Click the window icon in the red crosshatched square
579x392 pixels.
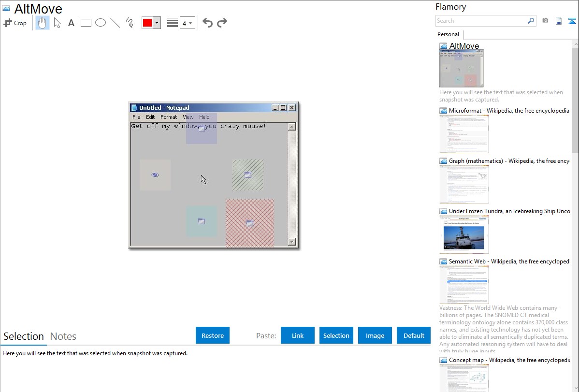249,223
